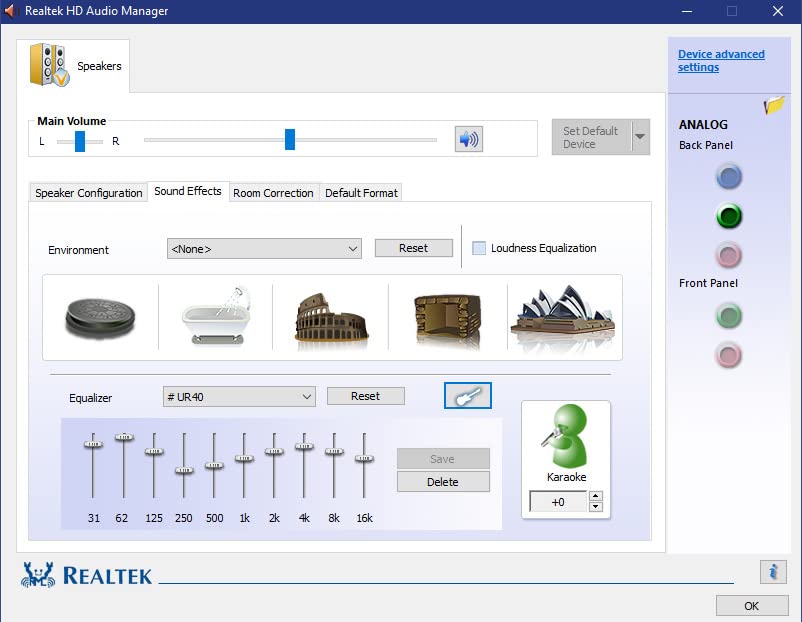
Task: Open the Environment dropdown showing <None>
Action: point(264,249)
